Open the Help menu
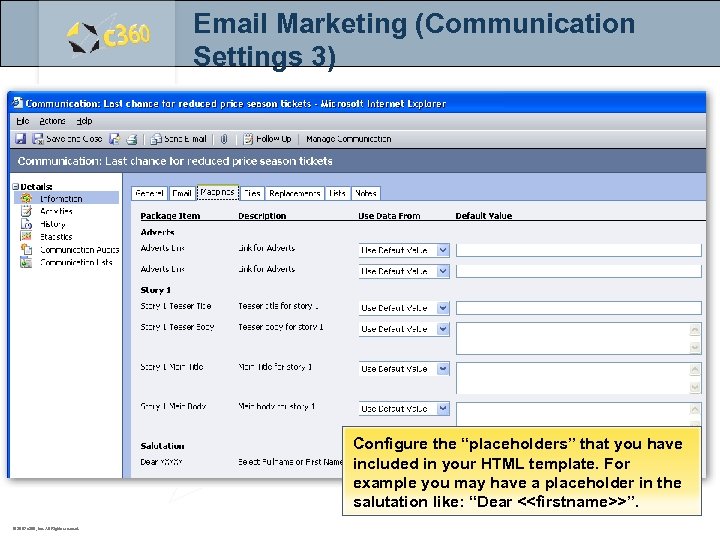720x540 pixels. (x=84, y=121)
